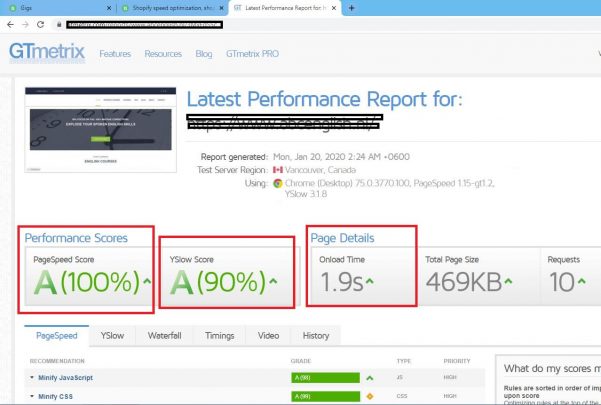601x405 pixels.
Task: Click the Total Page Size 469KB value
Action: tap(464, 282)
